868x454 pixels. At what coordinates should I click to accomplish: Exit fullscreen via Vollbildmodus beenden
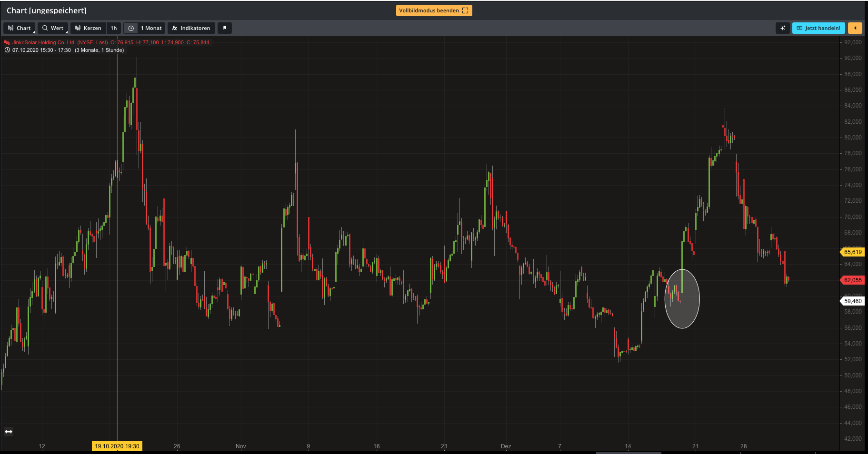click(x=434, y=10)
